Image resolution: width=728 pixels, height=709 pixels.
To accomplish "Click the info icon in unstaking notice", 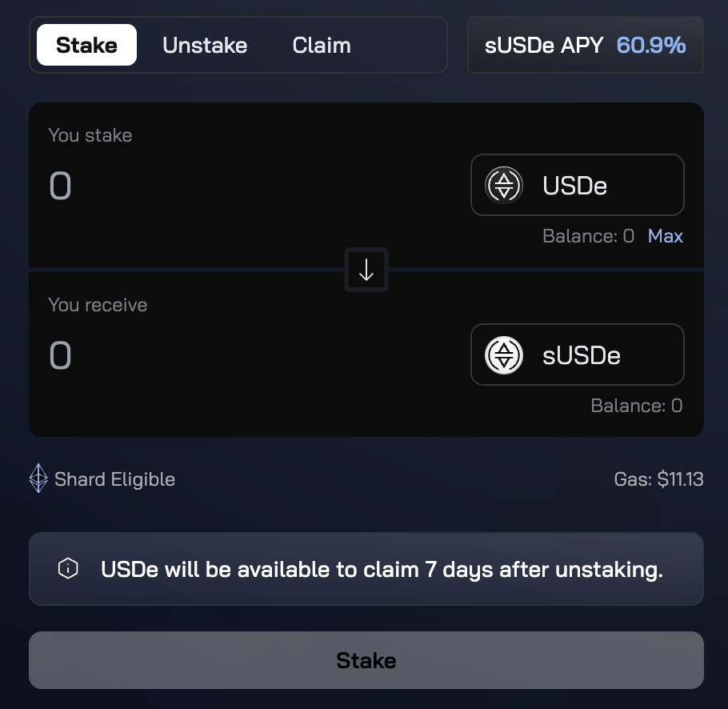I will tap(69, 569).
